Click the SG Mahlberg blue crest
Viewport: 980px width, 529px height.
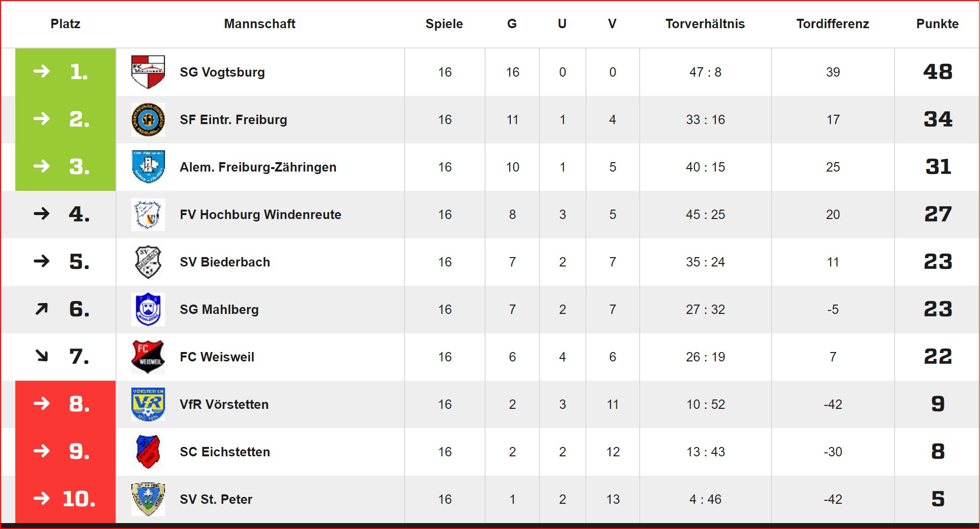tap(148, 309)
